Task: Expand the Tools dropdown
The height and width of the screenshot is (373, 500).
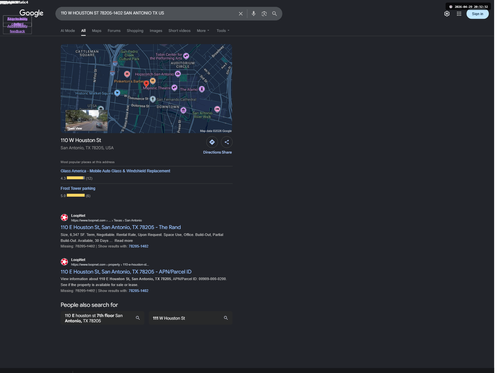Action: 223,31
